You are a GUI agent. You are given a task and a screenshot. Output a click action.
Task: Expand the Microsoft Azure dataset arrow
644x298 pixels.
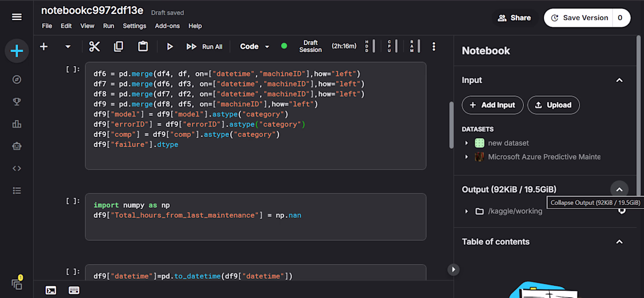click(x=467, y=157)
